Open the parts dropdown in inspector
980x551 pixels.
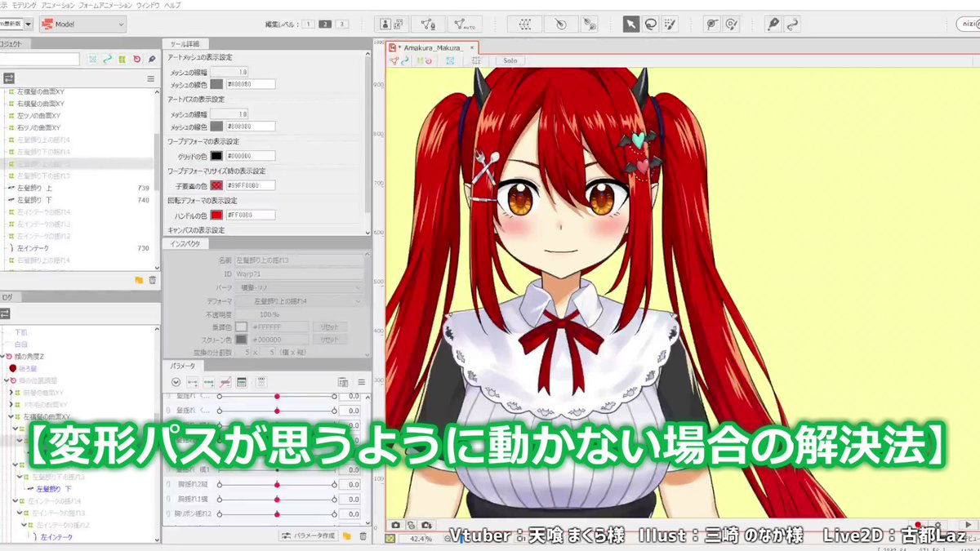click(299, 287)
